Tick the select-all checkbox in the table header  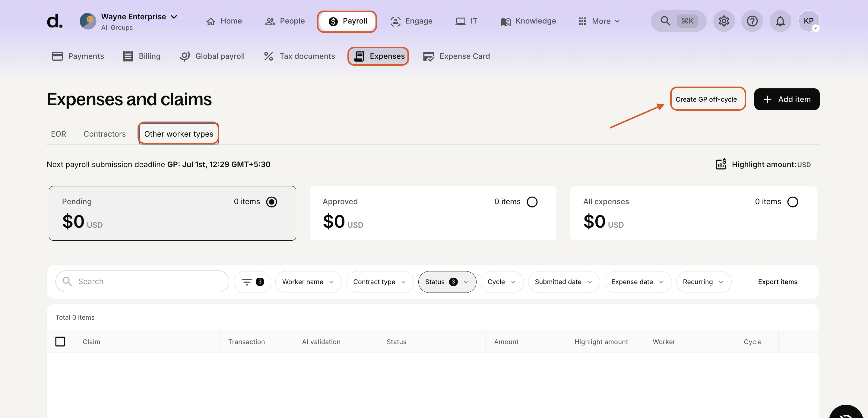click(x=60, y=341)
